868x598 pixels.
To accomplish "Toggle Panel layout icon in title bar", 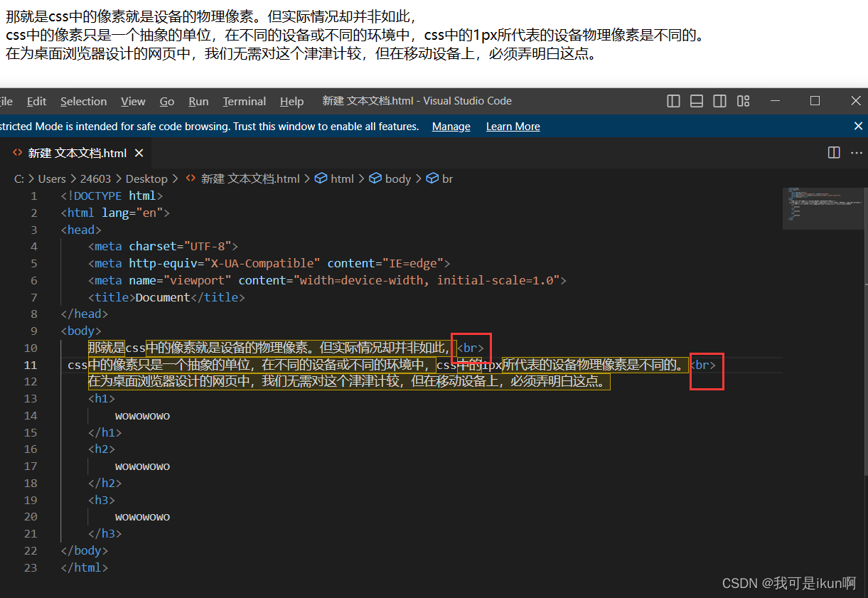I will pos(697,101).
